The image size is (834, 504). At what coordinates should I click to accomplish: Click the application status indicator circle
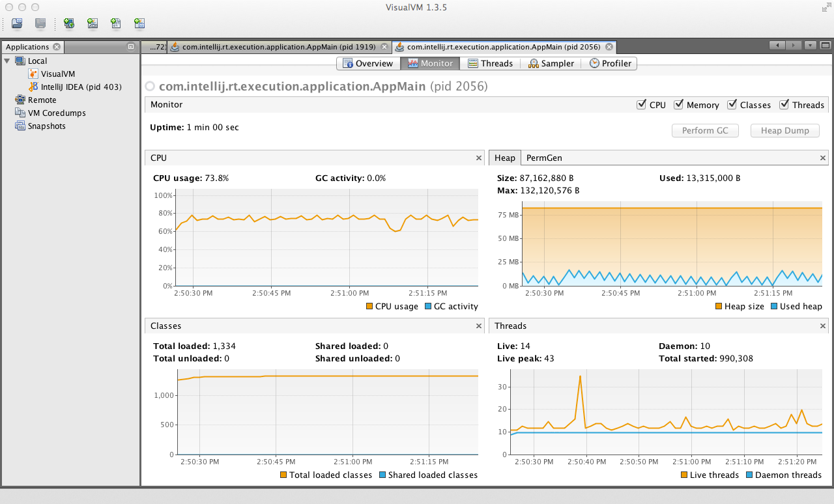click(x=151, y=86)
